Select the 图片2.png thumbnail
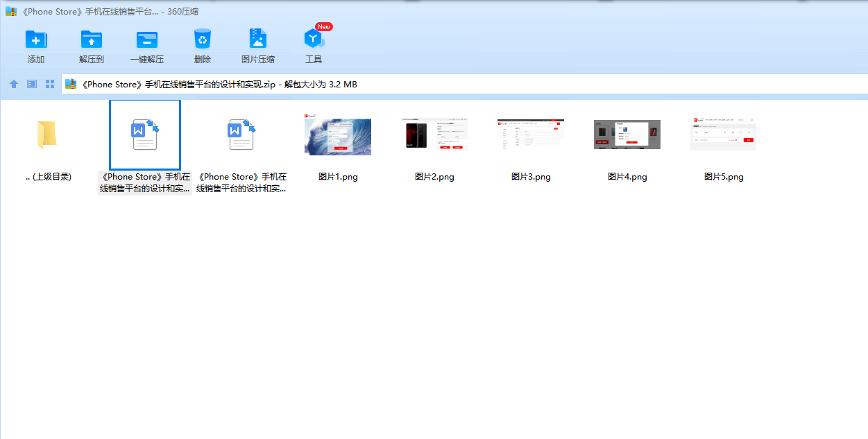The image size is (868, 439). coord(434,135)
